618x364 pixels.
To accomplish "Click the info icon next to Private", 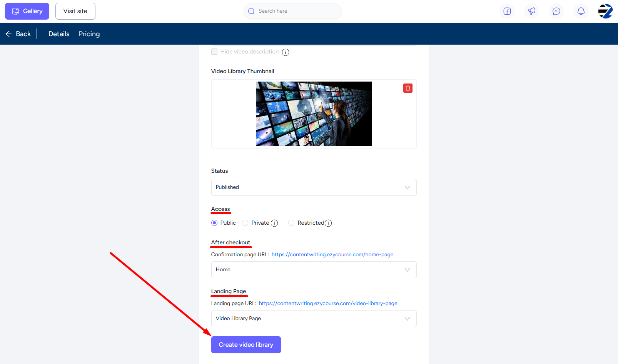I will (274, 223).
